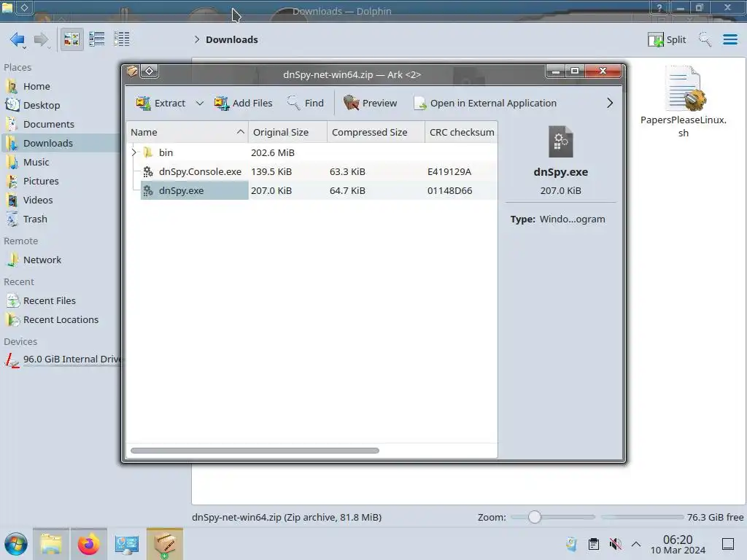Image resolution: width=747 pixels, height=560 pixels.
Task: Toggle Split view in Dolphin
Action: coord(667,39)
